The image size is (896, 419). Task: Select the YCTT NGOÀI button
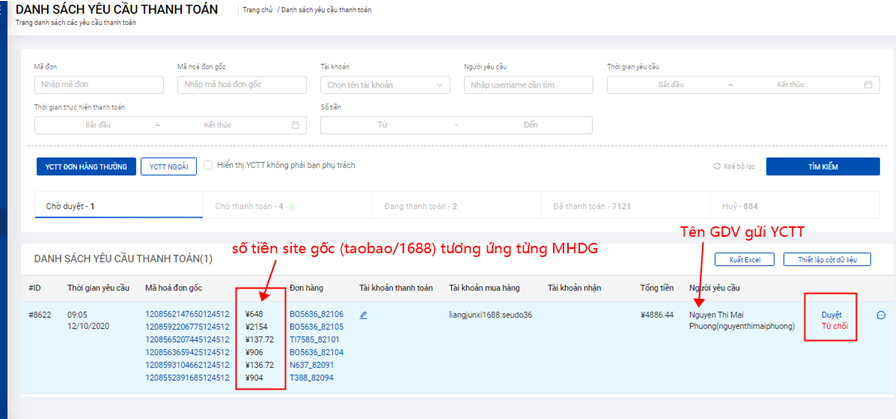pyautogui.click(x=168, y=167)
